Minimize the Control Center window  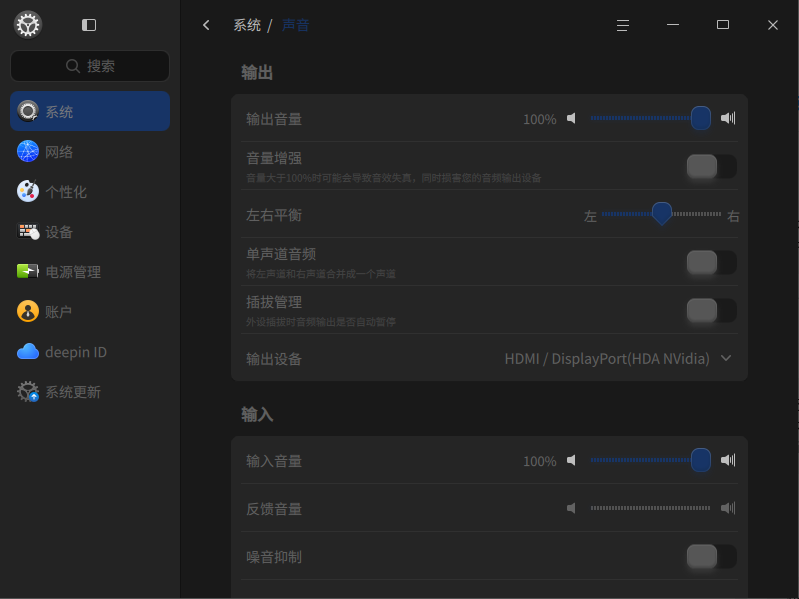pyautogui.click(x=673, y=25)
